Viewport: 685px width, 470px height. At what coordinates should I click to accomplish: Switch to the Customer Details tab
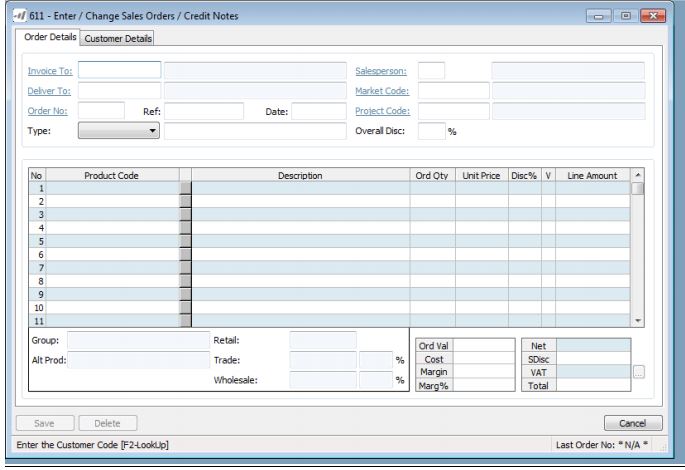coord(117,39)
